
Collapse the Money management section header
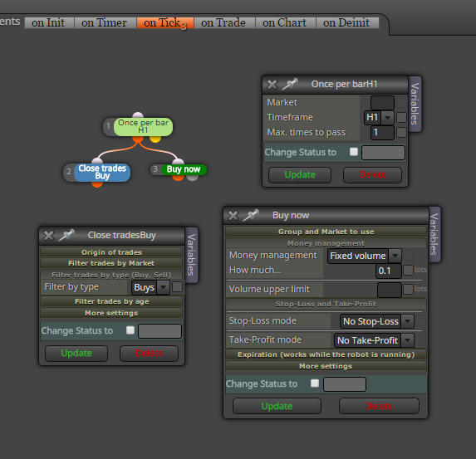pos(326,243)
